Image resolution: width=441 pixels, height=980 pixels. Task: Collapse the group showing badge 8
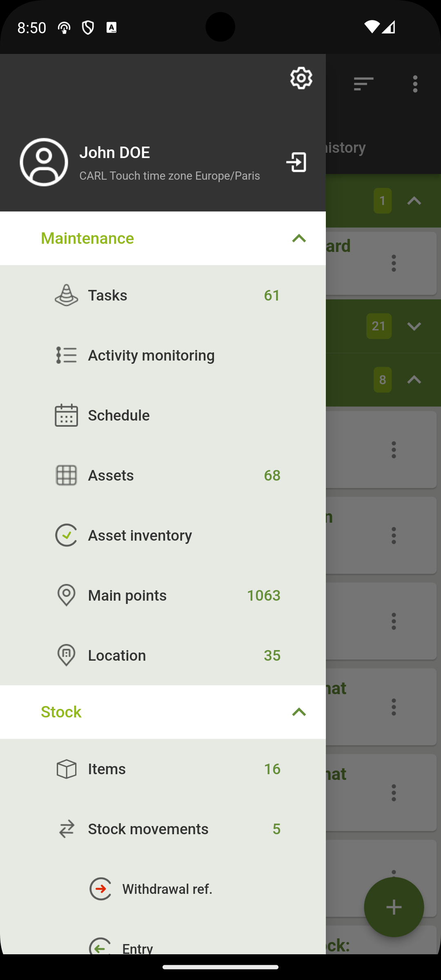tap(414, 380)
